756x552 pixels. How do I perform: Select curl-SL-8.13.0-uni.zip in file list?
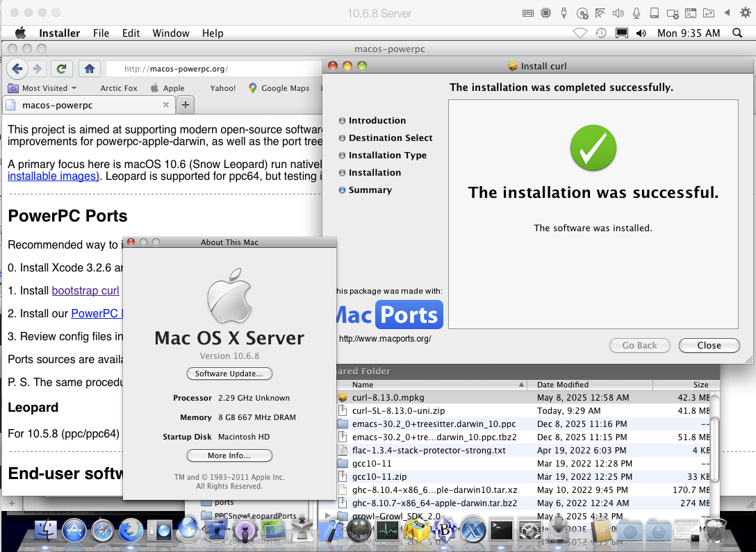523,410
